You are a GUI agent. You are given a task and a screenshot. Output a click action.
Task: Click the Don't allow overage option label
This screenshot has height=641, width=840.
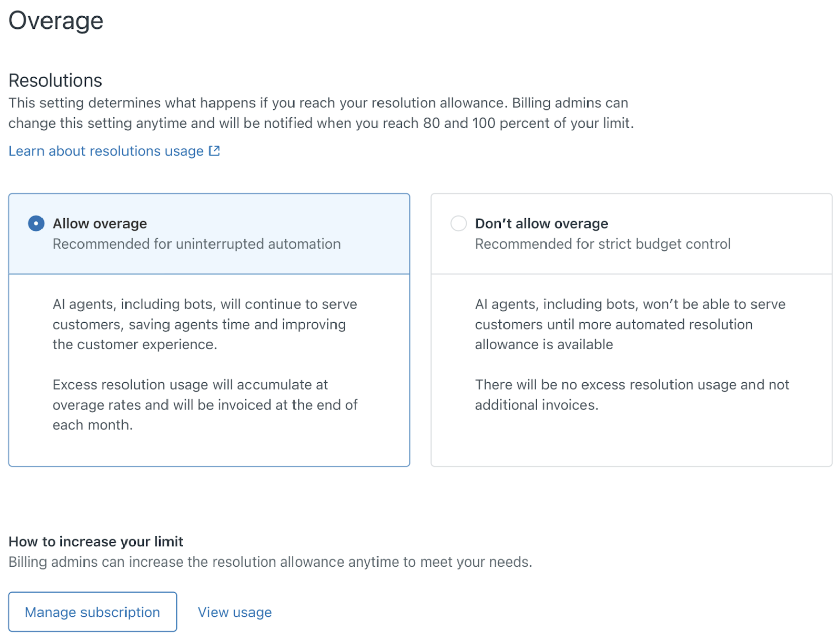coord(541,223)
